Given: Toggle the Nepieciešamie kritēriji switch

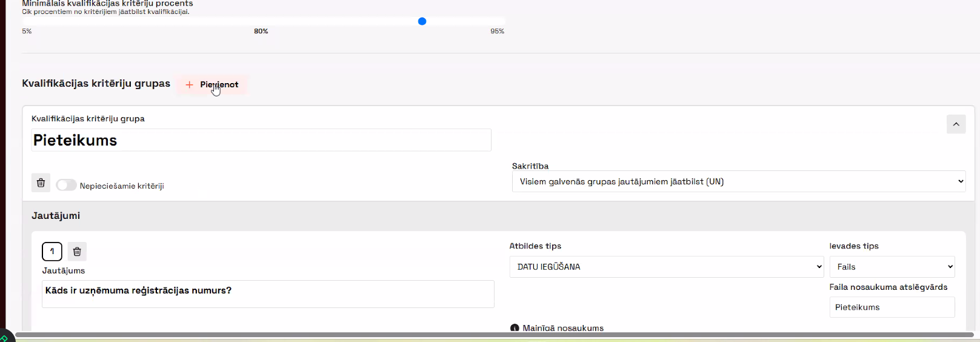Looking at the screenshot, I should (x=66, y=186).
